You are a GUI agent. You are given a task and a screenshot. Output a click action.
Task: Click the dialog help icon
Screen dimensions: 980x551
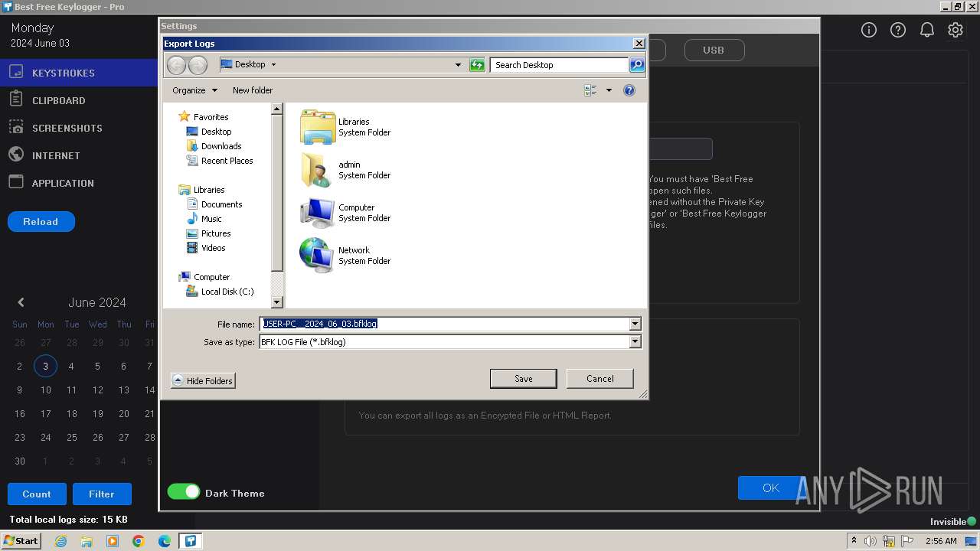point(629,90)
